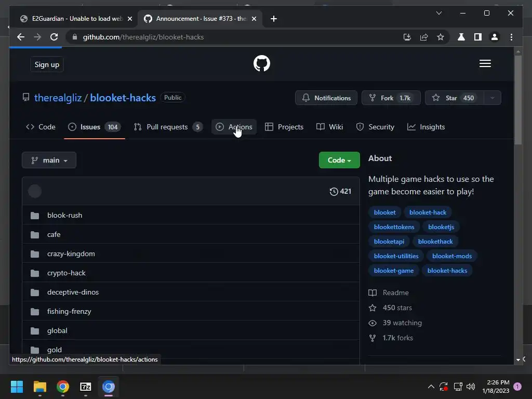Click the page vertical scrollbar thumb
The height and width of the screenshot is (399, 532).
tap(518, 100)
